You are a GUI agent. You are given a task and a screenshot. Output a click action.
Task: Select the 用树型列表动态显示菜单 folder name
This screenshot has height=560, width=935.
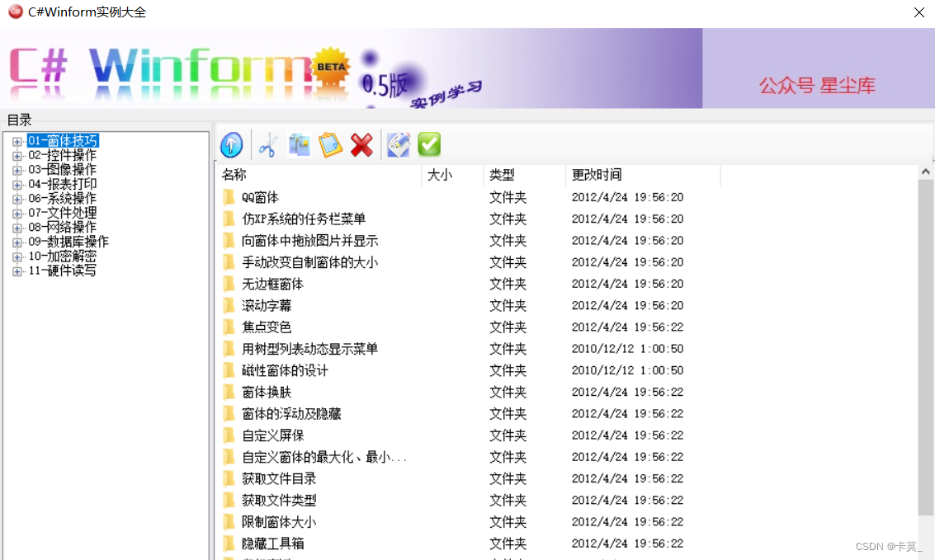coord(309,349)
